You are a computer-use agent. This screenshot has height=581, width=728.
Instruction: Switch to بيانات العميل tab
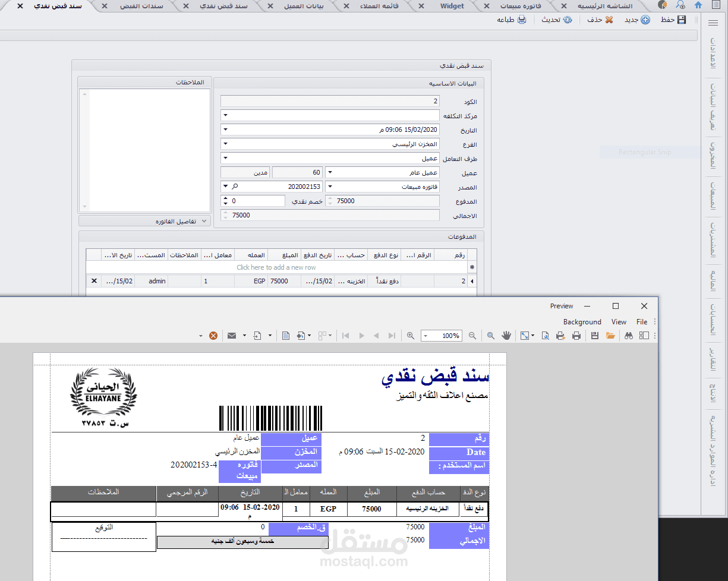[x=304, y=6]
